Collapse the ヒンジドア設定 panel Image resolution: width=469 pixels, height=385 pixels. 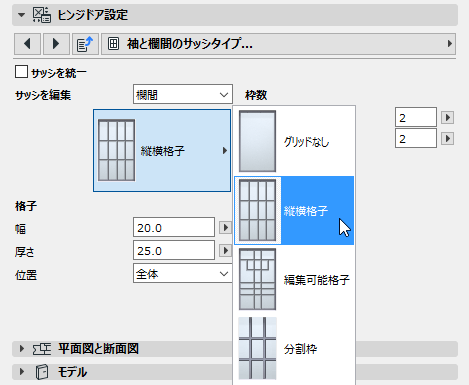pos(21,15)
